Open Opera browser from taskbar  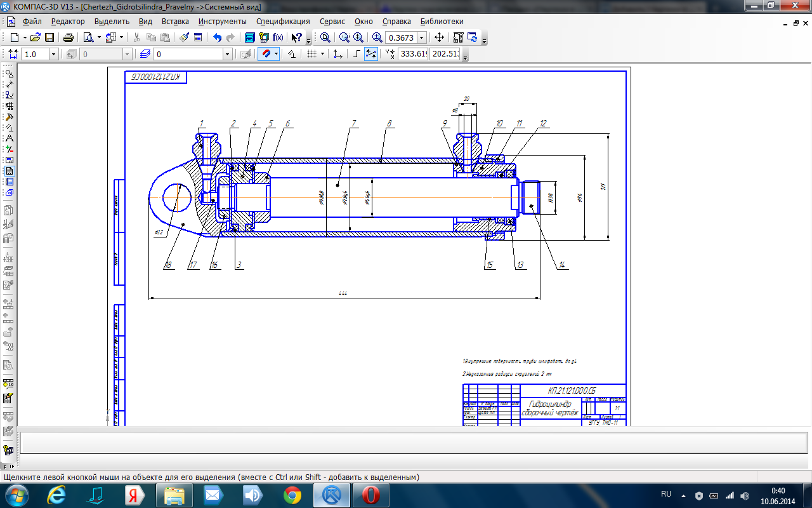(370, 495)
